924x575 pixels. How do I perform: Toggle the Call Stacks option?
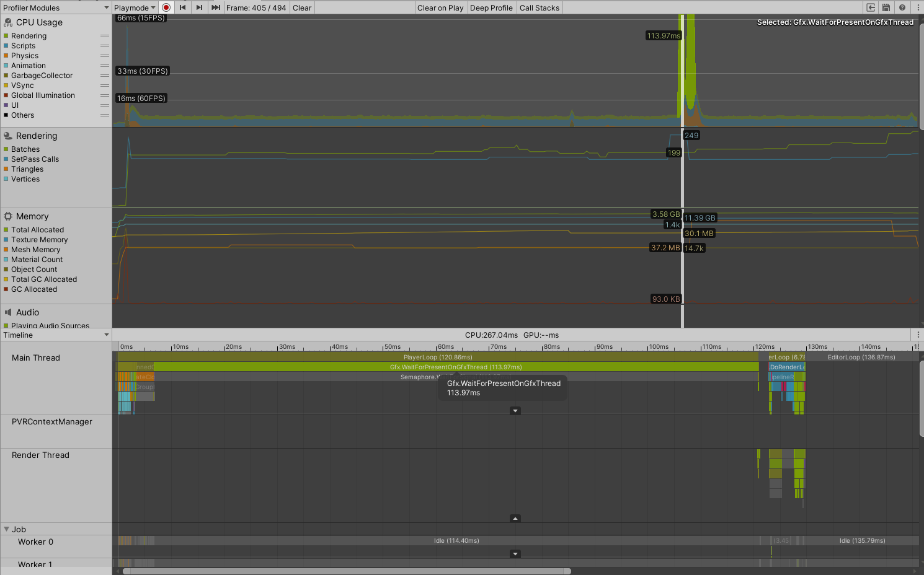pos(540,7)
